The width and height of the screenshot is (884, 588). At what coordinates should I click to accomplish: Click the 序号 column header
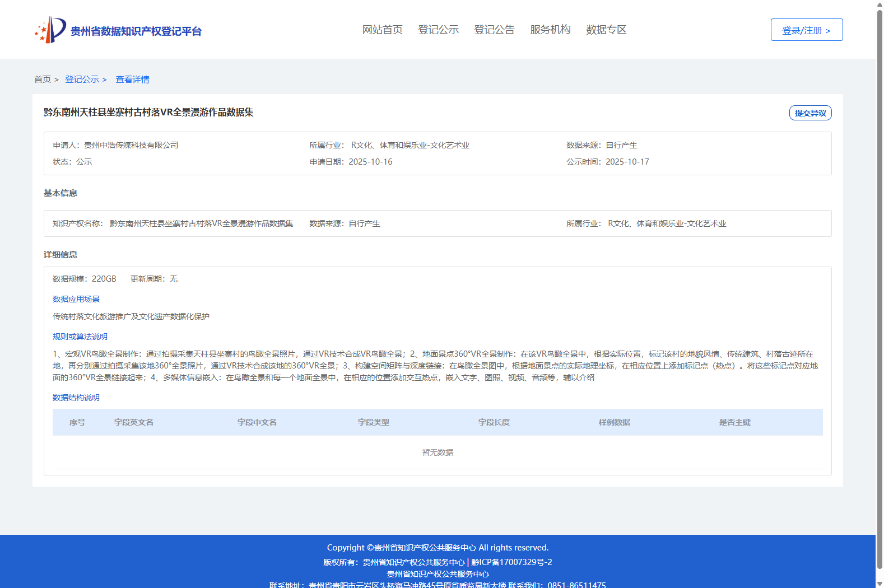(x=77, y=422)
